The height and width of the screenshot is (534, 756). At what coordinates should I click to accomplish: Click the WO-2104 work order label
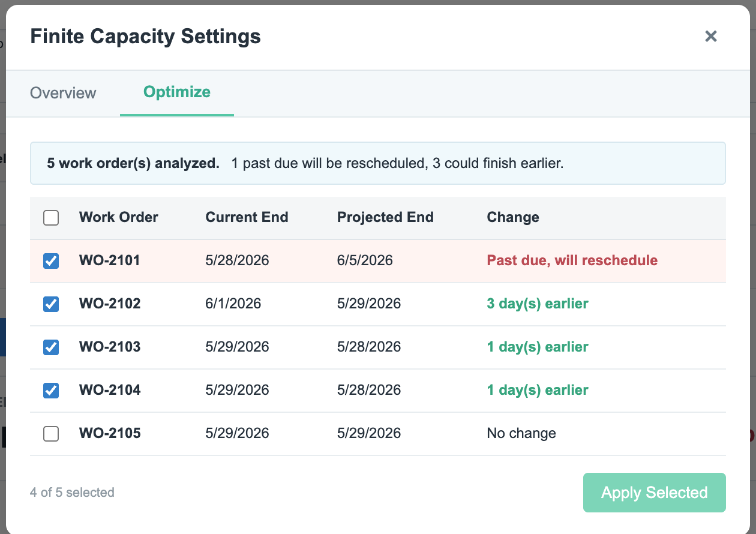pyautogui.click(x=110, y=390)
